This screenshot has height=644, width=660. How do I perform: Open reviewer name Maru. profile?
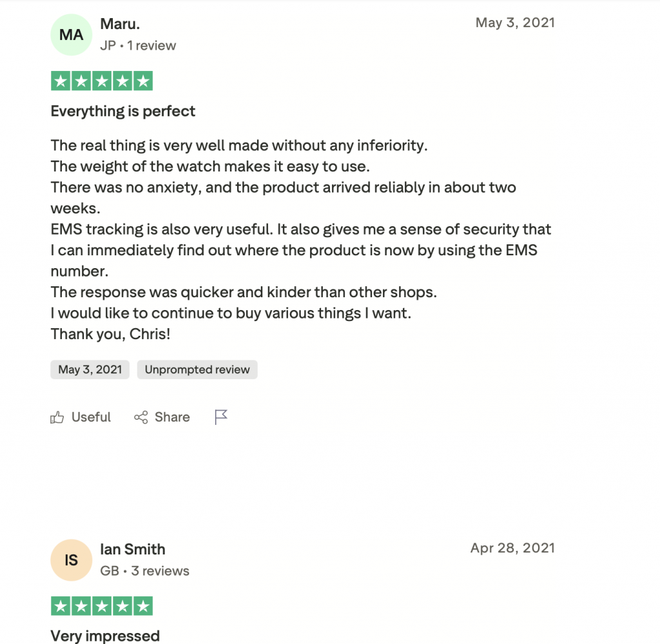tap(120, 24)
